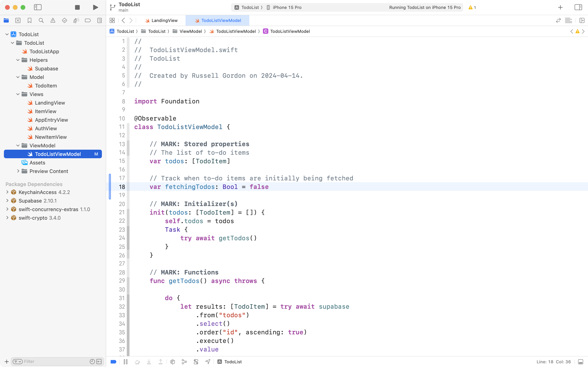Open the Breakpoint navigator
The width and height of the screenshot is (588, 367).
pyautogui.click(x=88, y=20)
